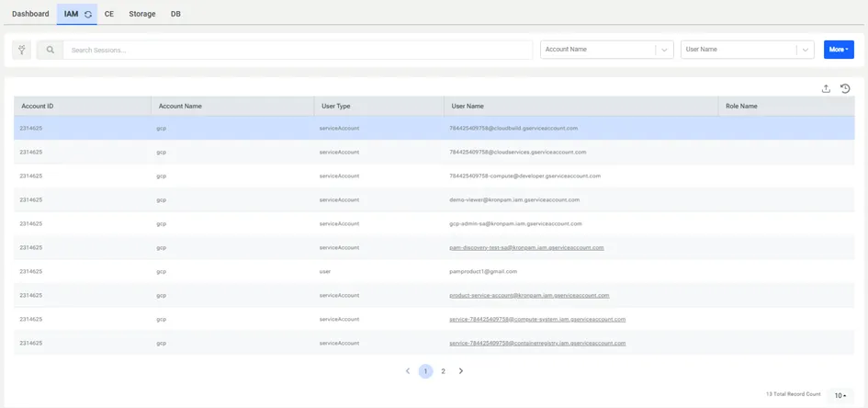Select pamproduct1@gmail.com user name
868x408 pixels.
[483, 271]
